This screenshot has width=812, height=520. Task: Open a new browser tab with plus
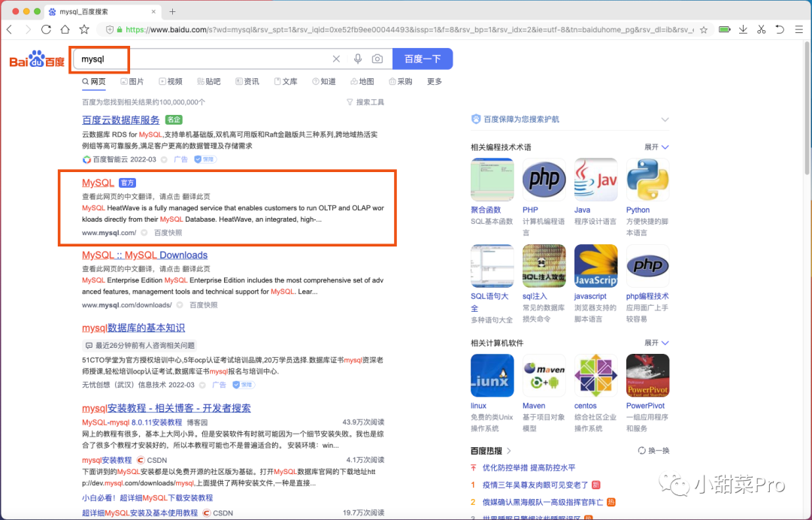(172, 11)
